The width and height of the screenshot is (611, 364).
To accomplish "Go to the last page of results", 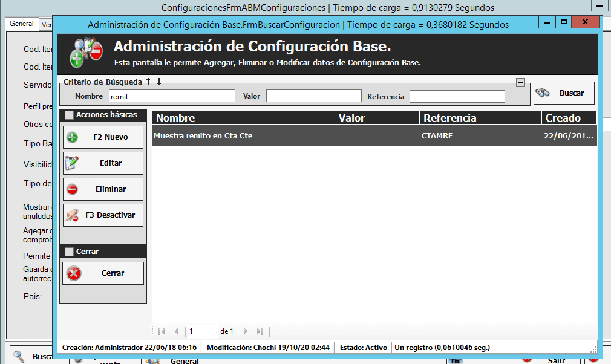I will point(260,331).
